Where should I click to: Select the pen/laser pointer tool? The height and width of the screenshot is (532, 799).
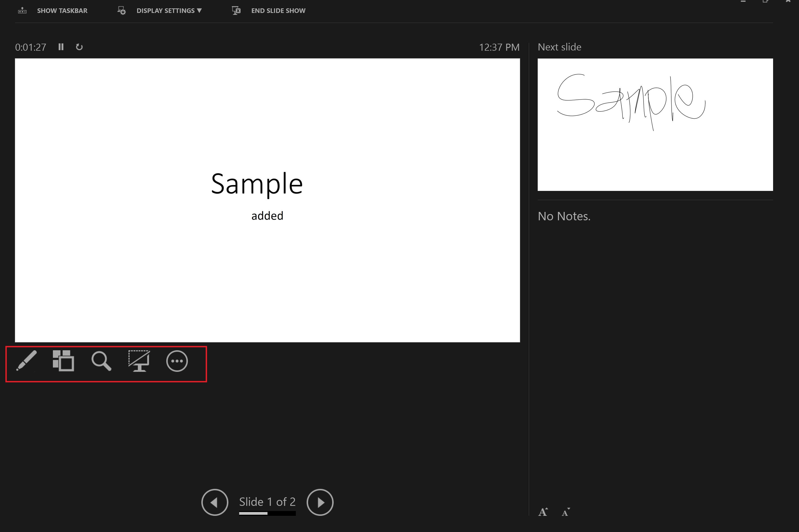[x=24, y=361]
